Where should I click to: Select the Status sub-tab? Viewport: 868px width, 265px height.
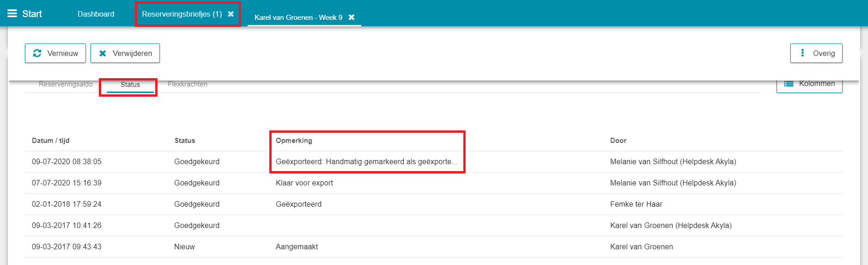130,85
